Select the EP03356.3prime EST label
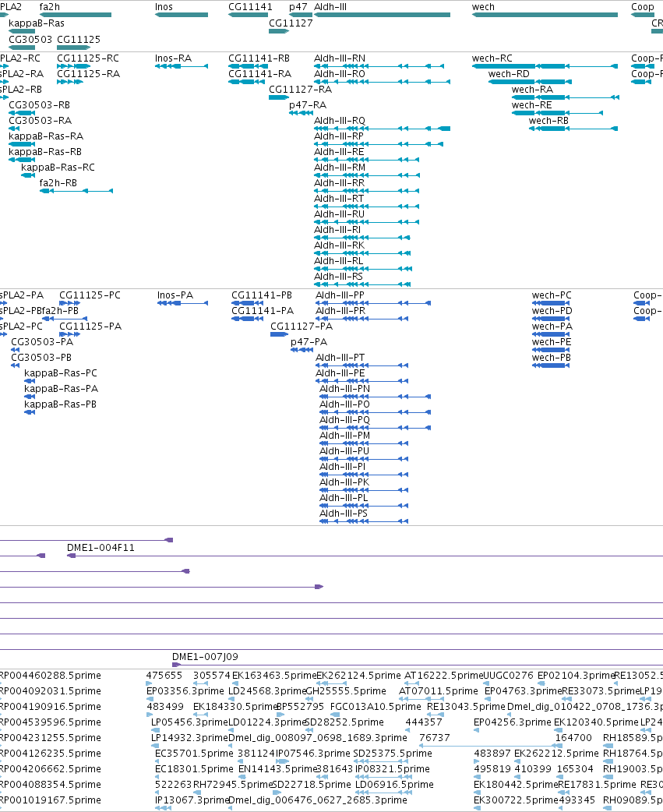The height and width of the screenshot is (812, 663). pyautogui.click(x=185, y=690)
